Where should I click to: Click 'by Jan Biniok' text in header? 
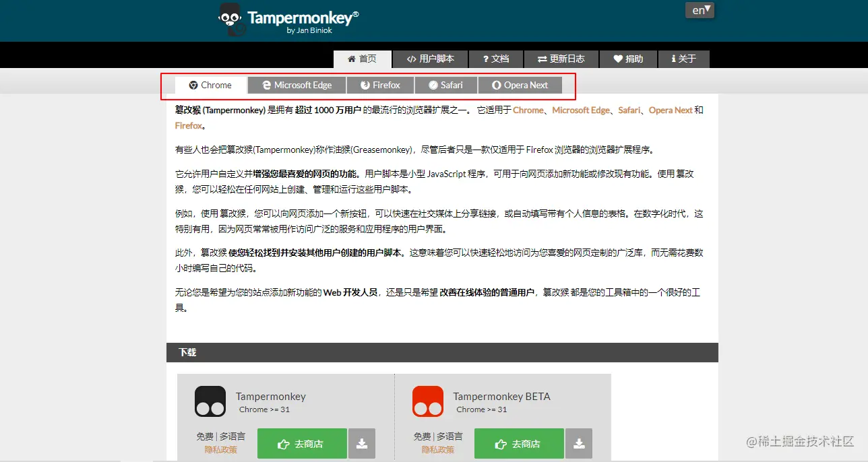click(309, 30)
